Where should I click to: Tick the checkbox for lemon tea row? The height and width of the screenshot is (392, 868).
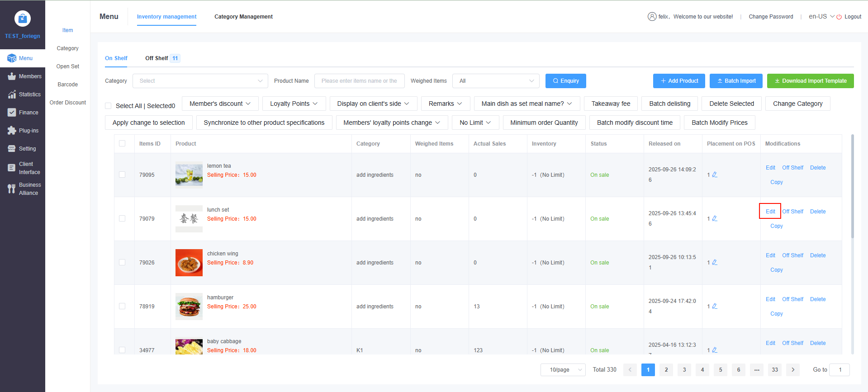point(122,175)
